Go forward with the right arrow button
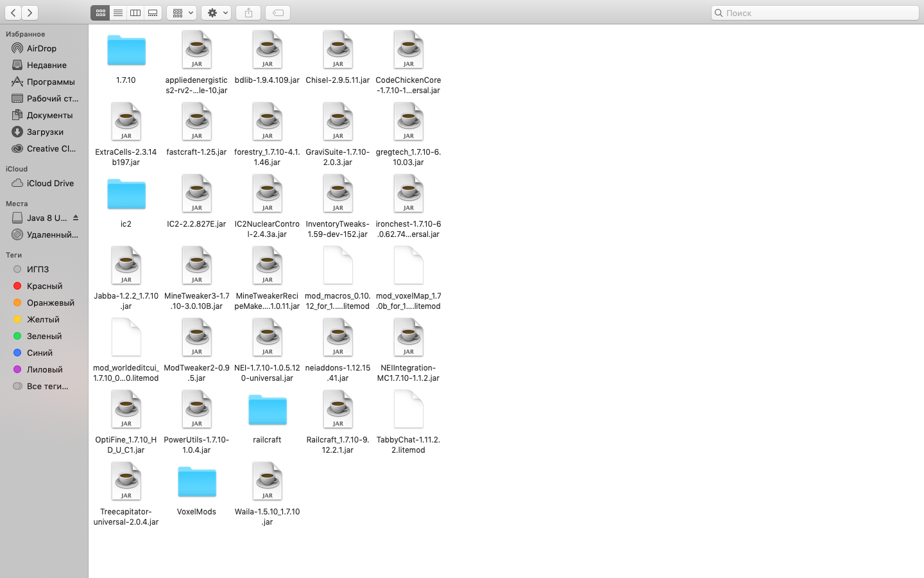Image resolution: width=924 pixels, height=578 pixels. tap(30, 13)
